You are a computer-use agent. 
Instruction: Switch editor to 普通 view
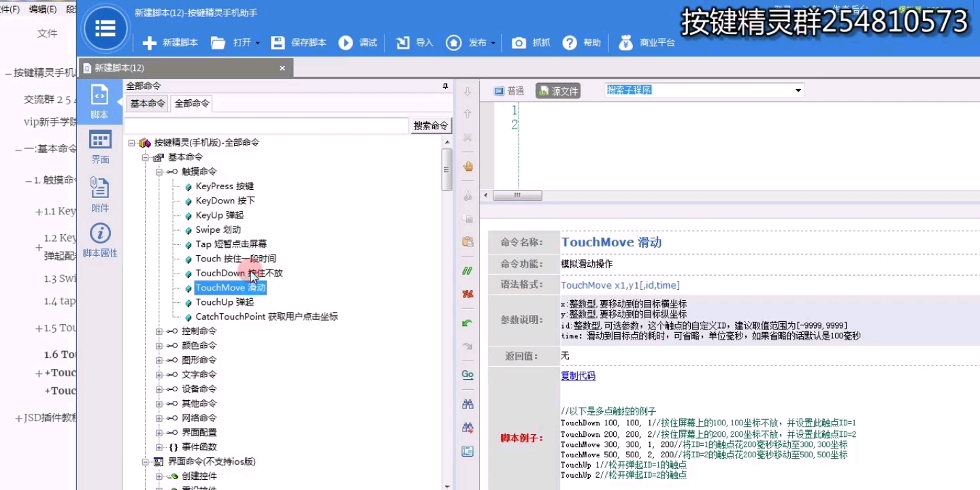(509, 91)
